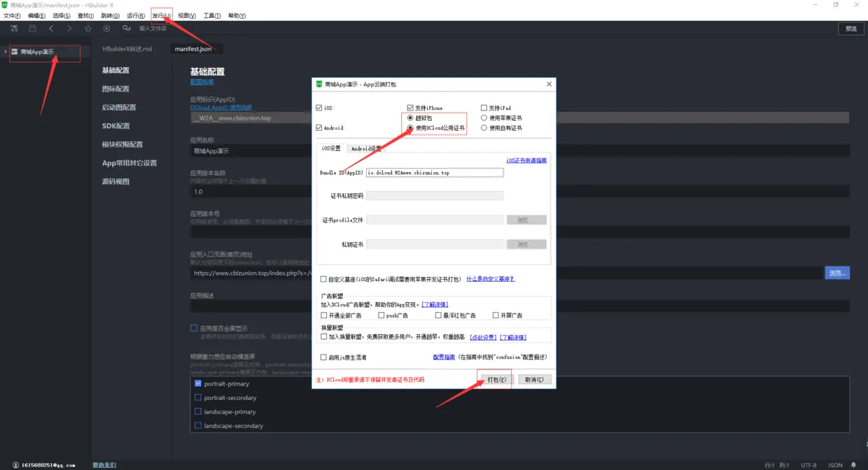Open the iOS证书申请指南 link
Viewport: 868px width, 470px height.
526,161
